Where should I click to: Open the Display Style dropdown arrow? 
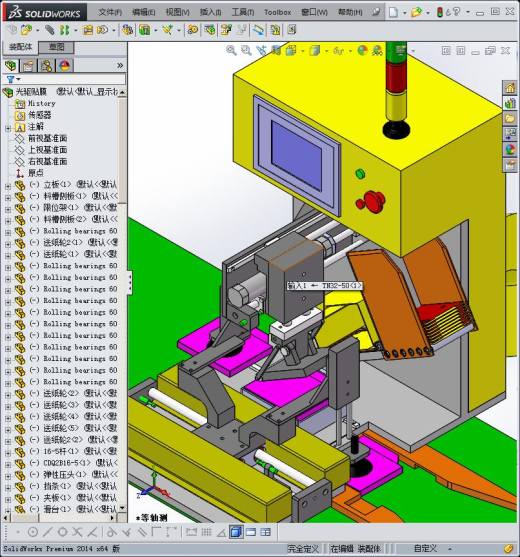[326, 51]
